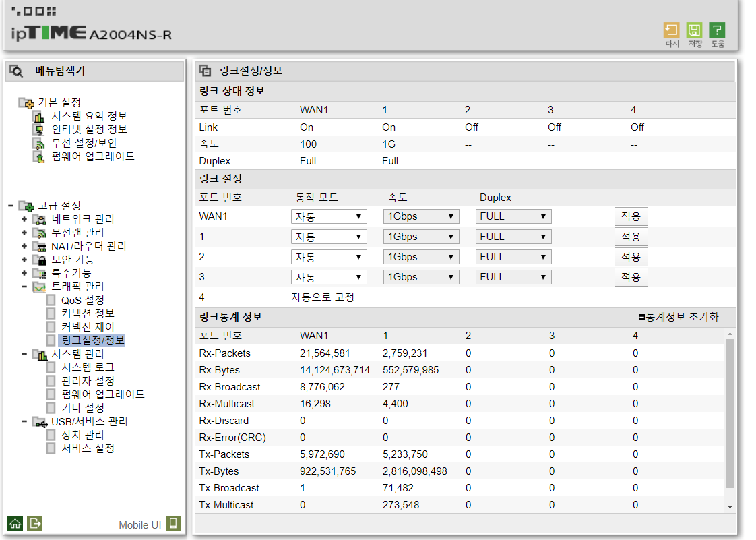Viewport: 756px width, 540px height.
Task: Expand the 보안 기능 tree node
Action: pyautogui.click(x=24, y=260)
